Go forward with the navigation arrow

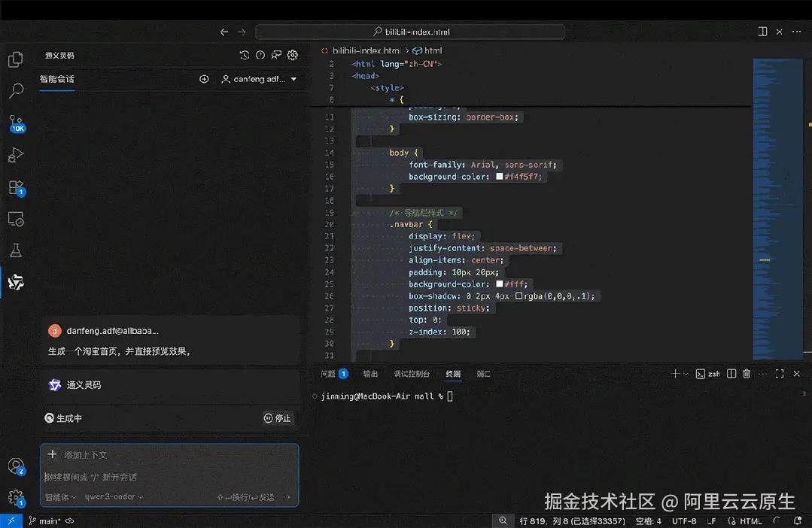[242, 32]
